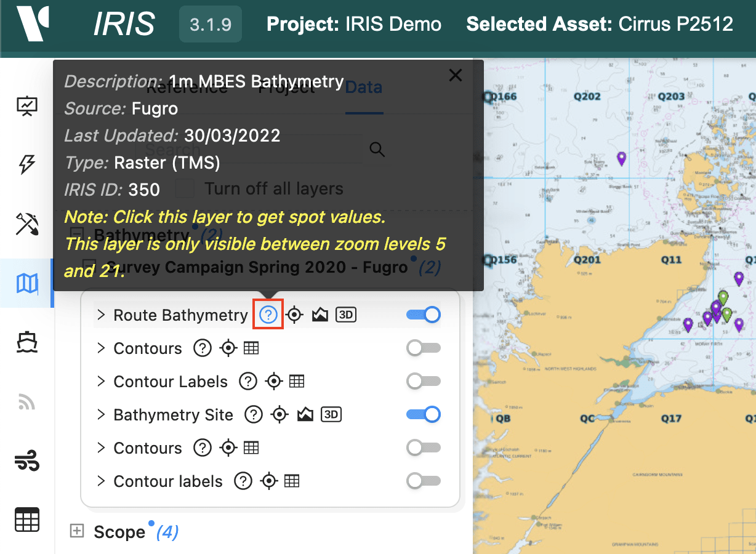
Task: Open first Contours row attribute table icon
Action: 251,348
